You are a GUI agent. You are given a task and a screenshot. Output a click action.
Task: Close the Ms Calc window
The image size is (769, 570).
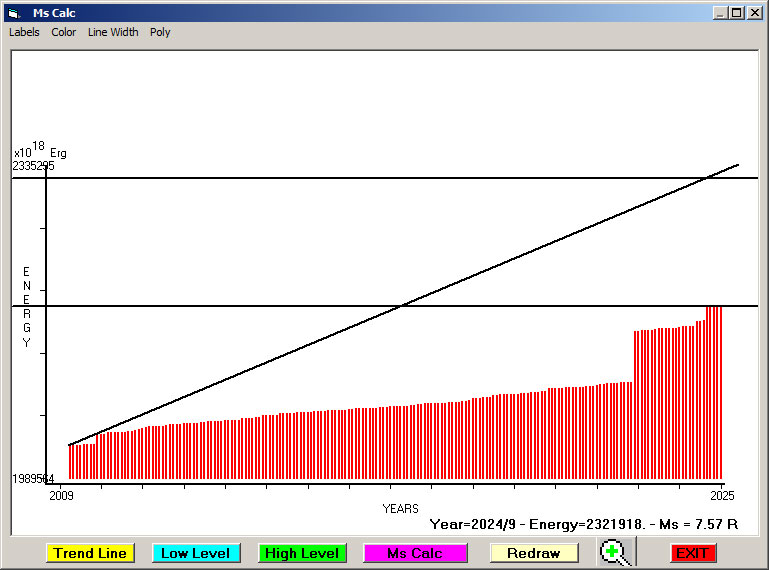click(755, 13)
